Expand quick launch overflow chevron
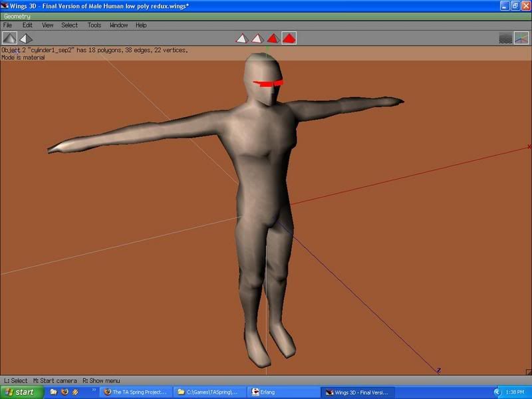Screen dimensions: 532x399 click(94, 390)
